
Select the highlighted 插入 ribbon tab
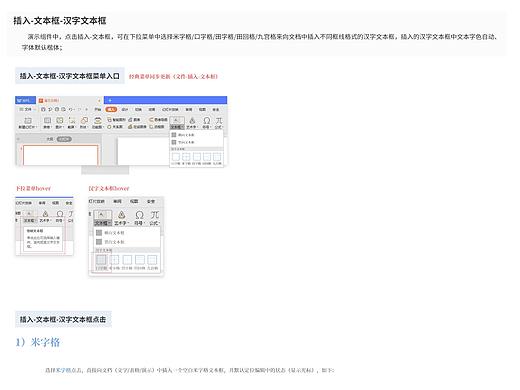111,109
